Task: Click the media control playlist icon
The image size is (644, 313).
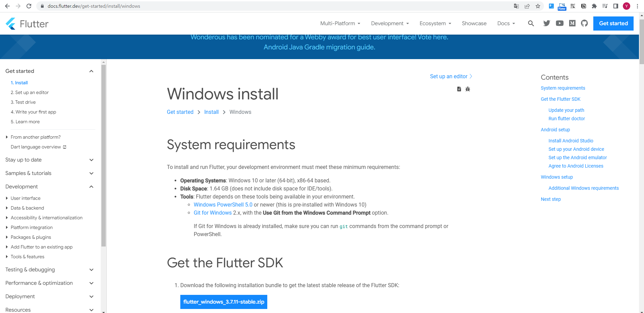Action: pyautogui.click(x=605, y=6)
